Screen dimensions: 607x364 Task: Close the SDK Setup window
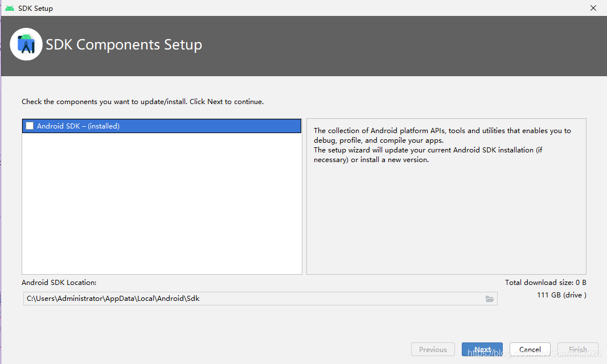coord(593,8)
